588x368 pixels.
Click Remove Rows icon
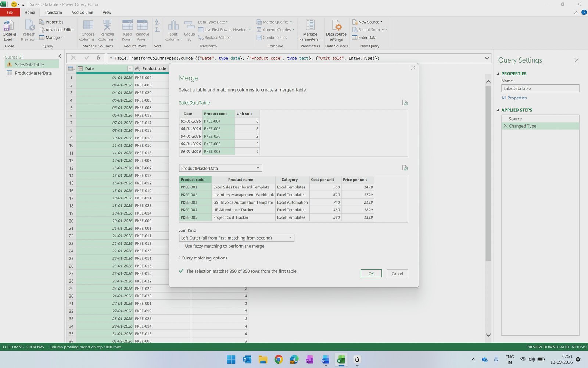[142, 25]
